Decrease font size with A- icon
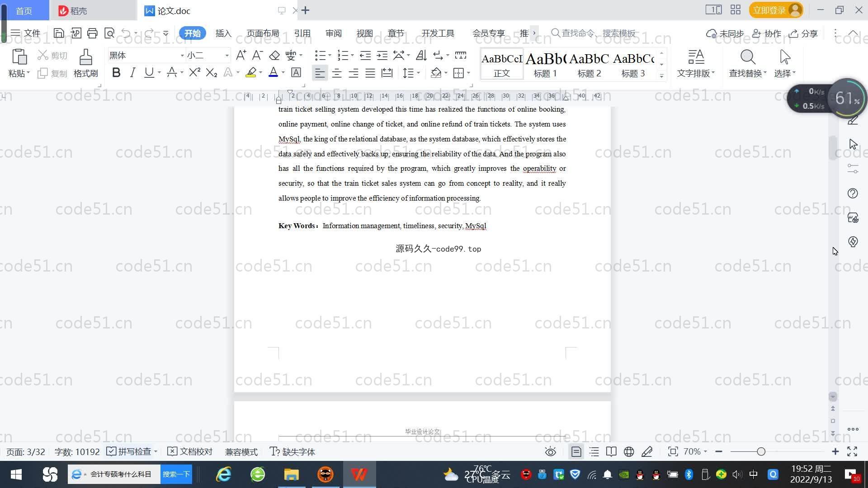 257,55
